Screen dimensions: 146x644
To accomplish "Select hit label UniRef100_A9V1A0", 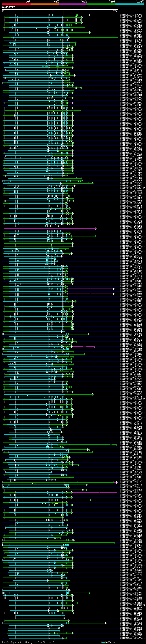I will click(x=131, y=354).
